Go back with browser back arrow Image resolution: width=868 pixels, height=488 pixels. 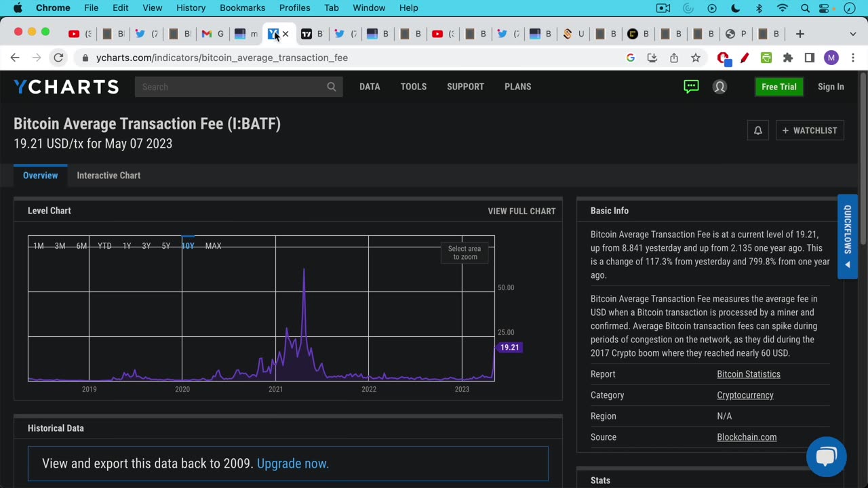(x=15, y=58)
